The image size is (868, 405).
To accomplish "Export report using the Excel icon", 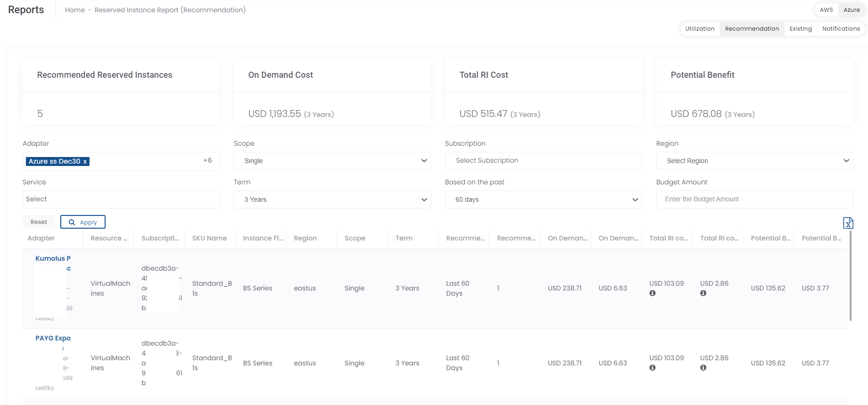I will tap(848, 223).
